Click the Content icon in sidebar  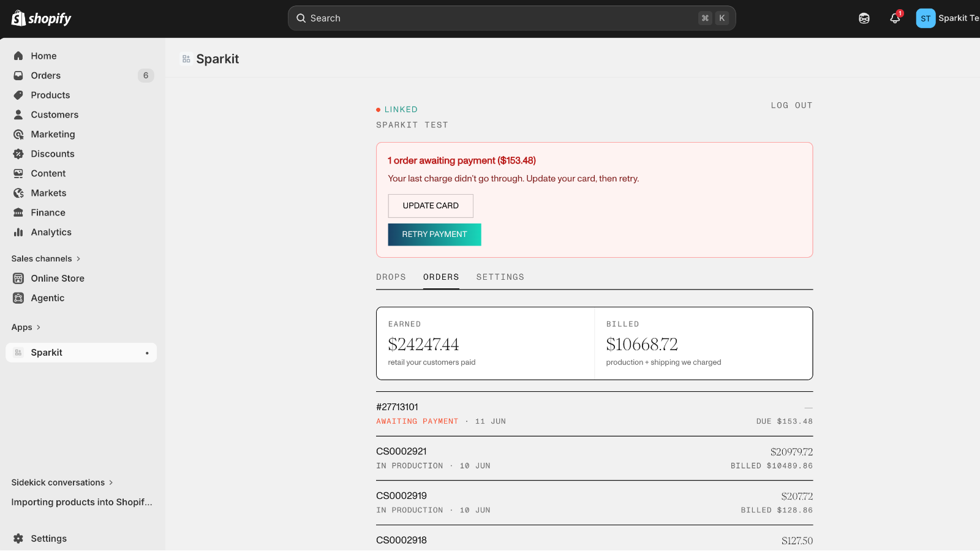tap(18, 173)
